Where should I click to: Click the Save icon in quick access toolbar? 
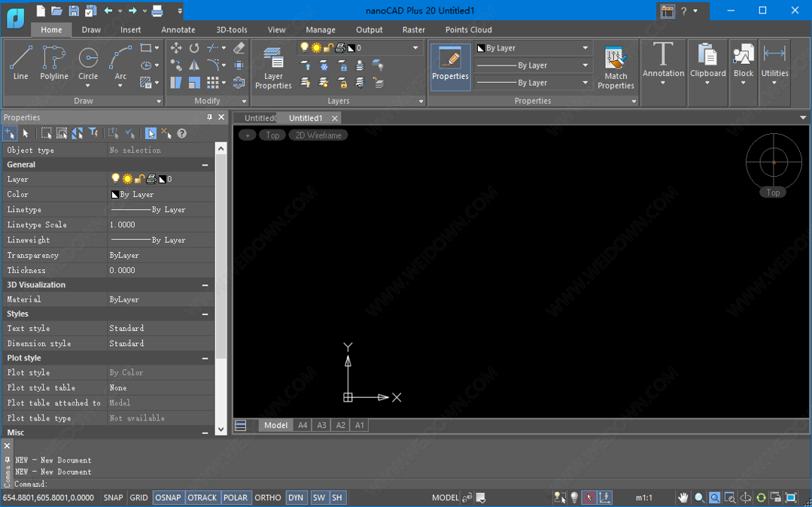(74, 11)
